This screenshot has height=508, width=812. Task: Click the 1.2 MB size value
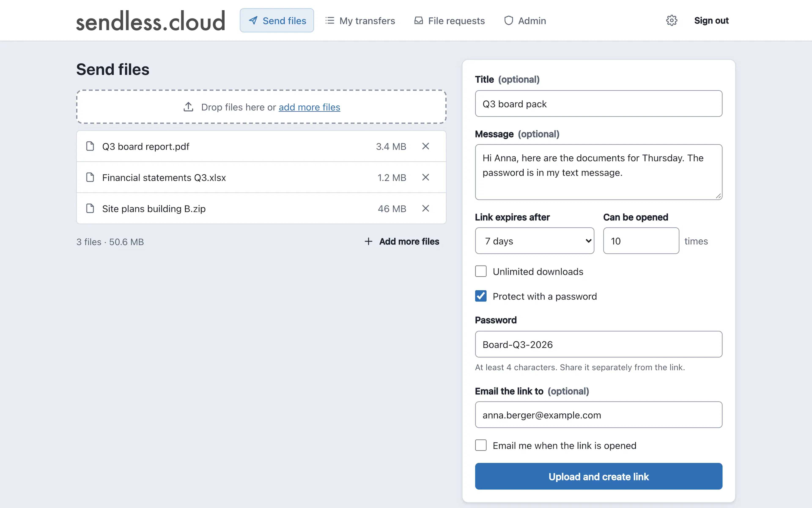(392, 177)
